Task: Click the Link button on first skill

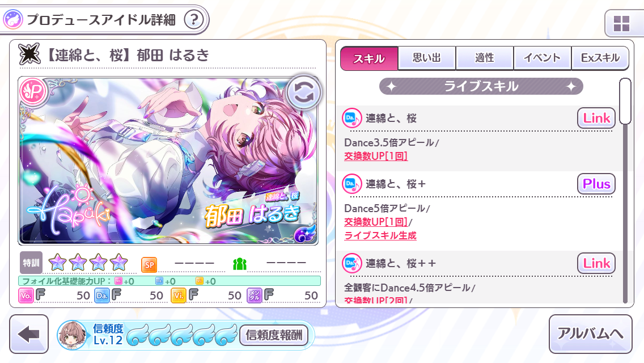Action: click(596, 119)
